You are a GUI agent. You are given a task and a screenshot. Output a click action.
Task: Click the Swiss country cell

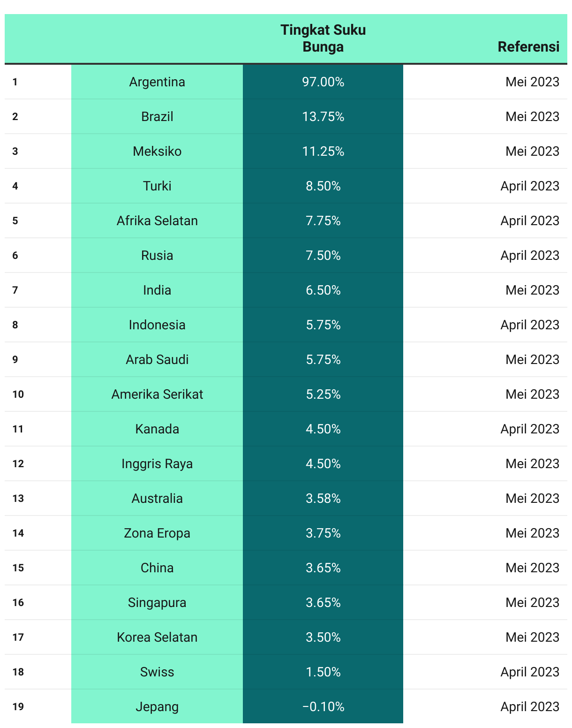pyautogui.click(x=157, y=672)
